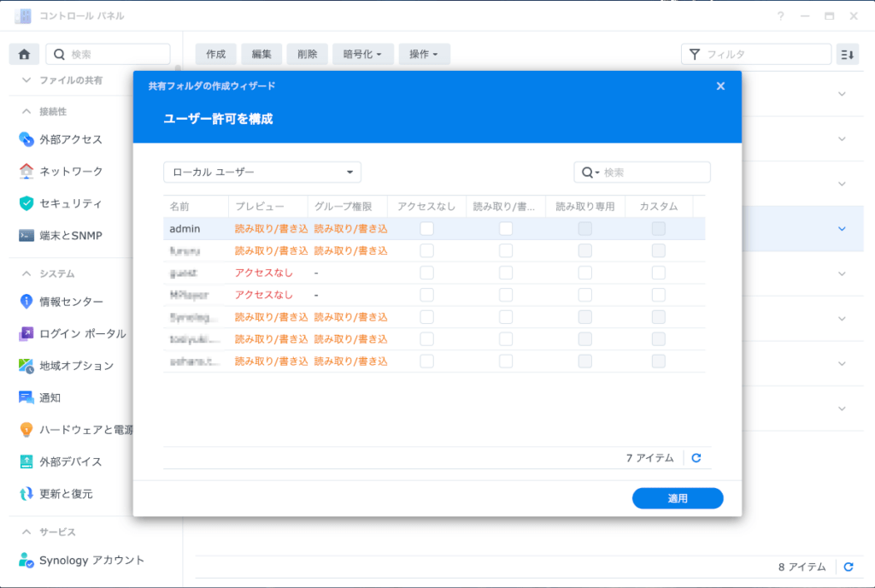Open the Local Users (ローカル ユーザー) dropdown

pyautogui.click(x=262, y=173)
